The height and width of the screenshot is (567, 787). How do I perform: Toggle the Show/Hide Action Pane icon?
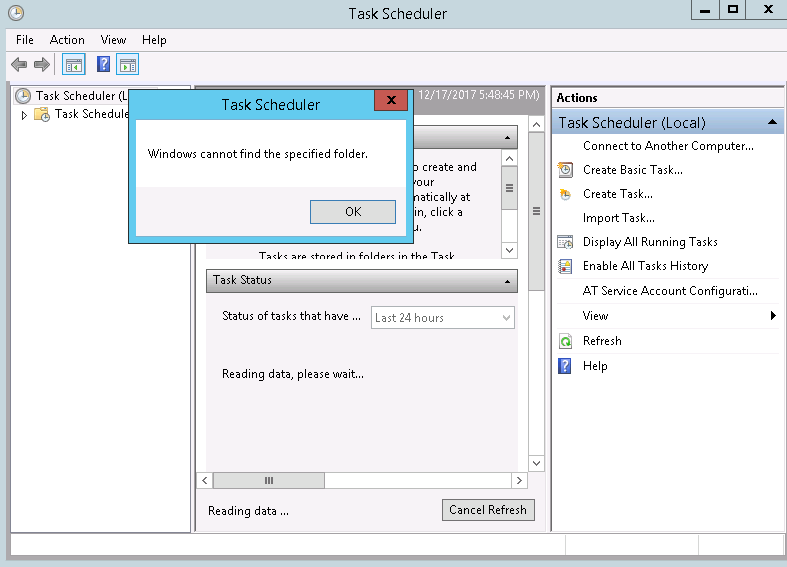point(127,65)
